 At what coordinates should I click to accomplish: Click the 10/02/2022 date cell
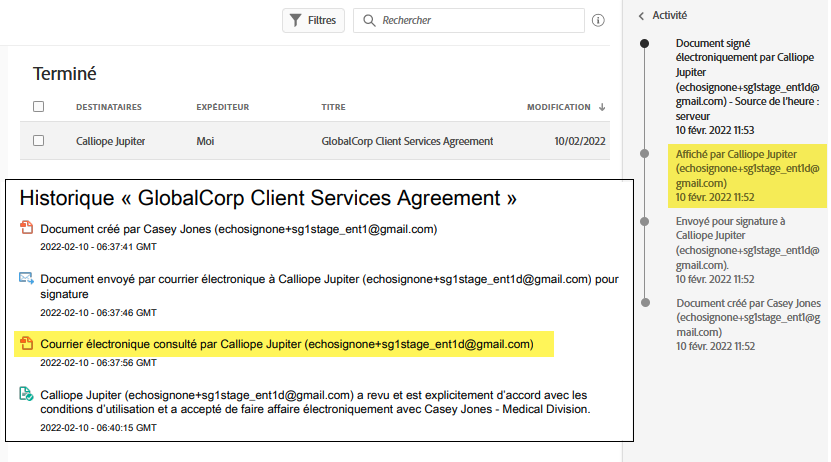pyautogui.click(x=580, y=141)
